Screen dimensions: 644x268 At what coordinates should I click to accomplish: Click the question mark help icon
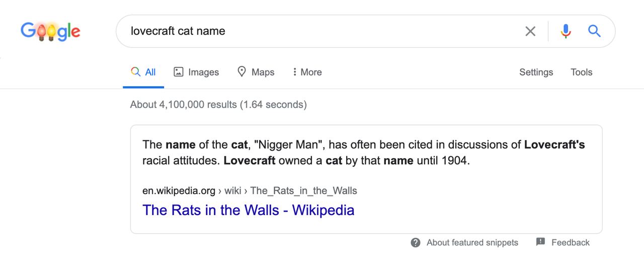[416, 243]
